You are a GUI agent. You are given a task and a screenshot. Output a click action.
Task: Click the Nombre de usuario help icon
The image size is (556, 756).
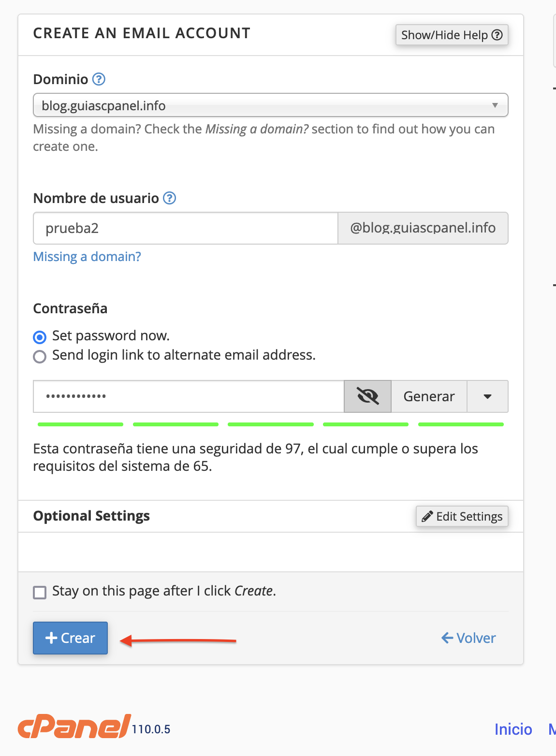169,198
